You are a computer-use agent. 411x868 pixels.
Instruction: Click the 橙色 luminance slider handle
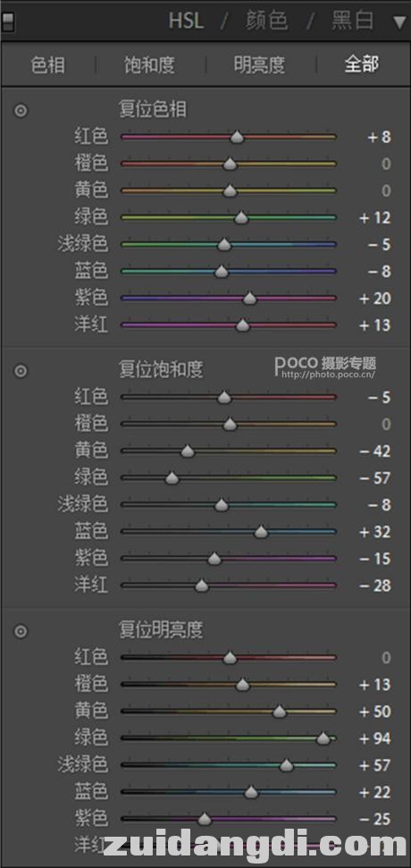pos(243,685)
